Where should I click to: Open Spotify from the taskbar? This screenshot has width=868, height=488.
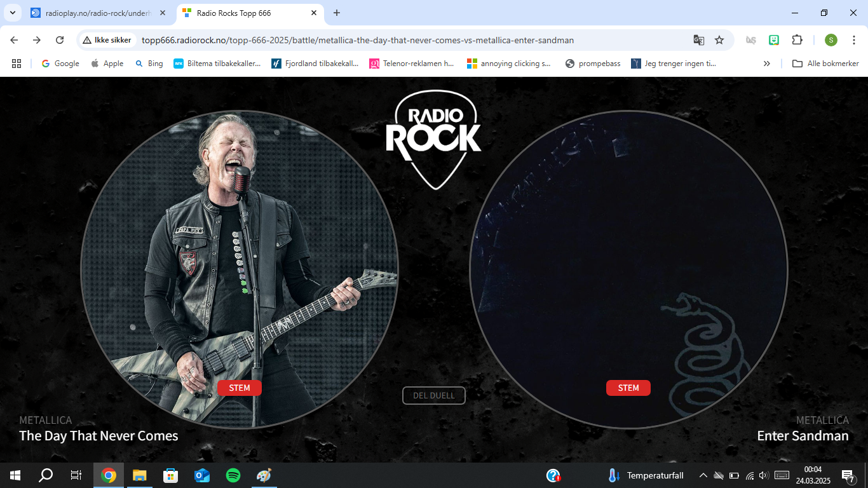click(x=233, y=475)
